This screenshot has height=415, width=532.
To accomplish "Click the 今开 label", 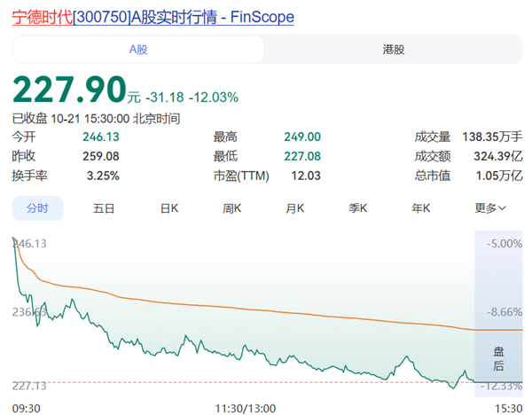I will click(24, 137).
